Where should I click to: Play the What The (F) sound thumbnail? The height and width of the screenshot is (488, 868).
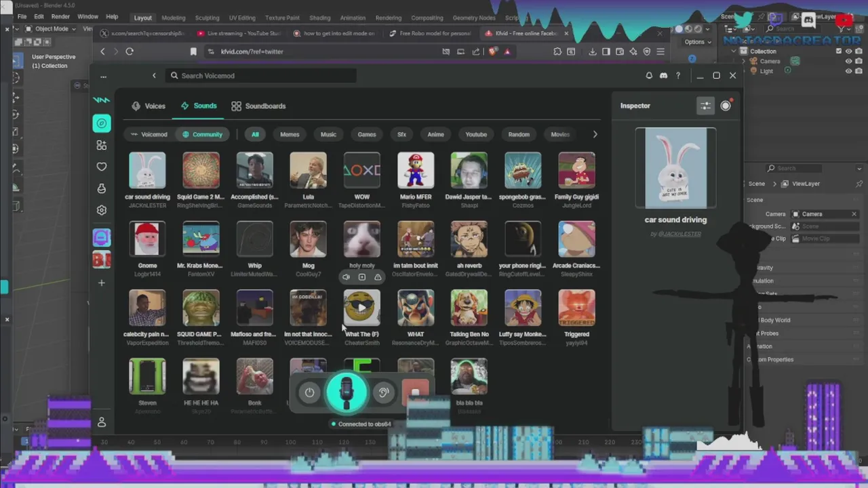(x=362, y=308)
